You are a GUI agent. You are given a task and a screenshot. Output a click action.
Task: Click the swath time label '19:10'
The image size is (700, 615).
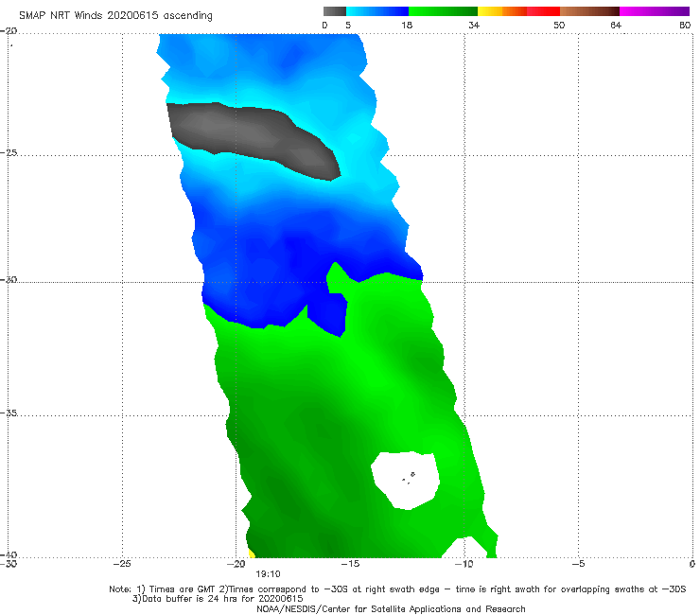click(x=268, y=574)
